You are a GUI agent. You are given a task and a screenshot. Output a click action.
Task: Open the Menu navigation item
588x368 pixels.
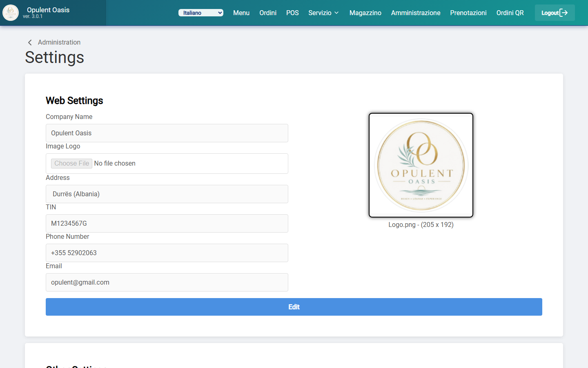point(241,13)
